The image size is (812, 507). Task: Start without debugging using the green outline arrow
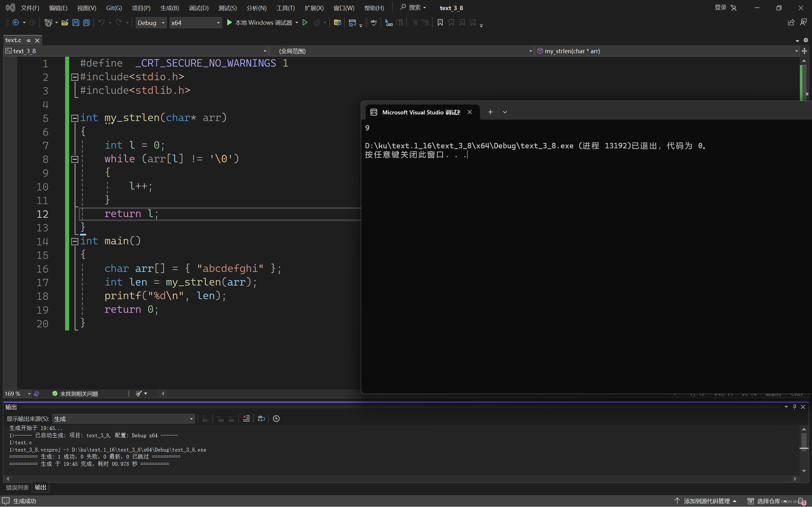pos(305,23)
